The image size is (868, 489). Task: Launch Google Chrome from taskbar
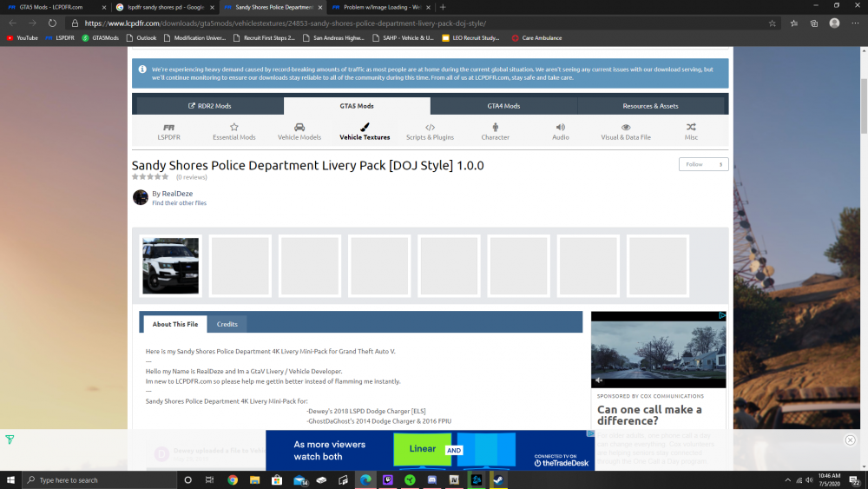[233, 480]
